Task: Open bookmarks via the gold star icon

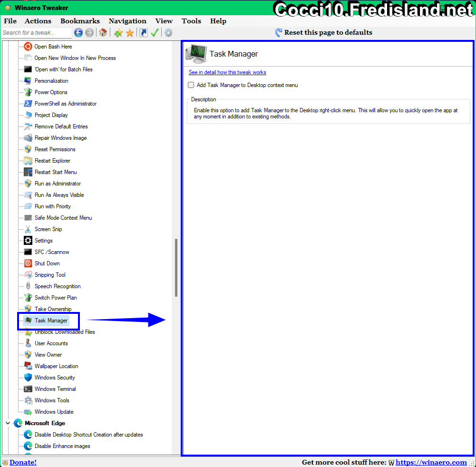Action: 130,33
